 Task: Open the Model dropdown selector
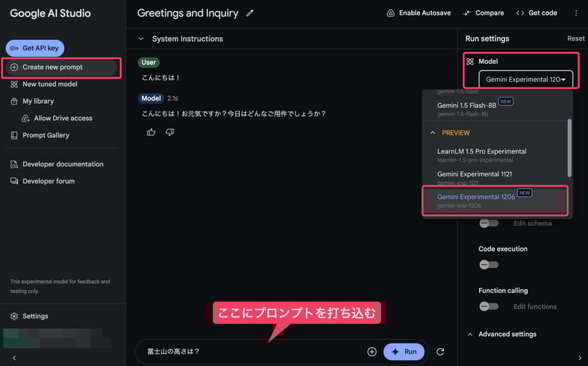pos(525,80)
